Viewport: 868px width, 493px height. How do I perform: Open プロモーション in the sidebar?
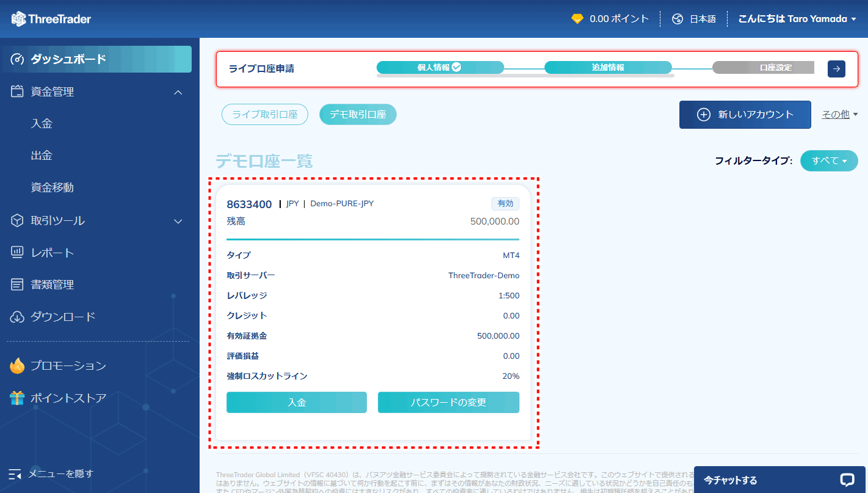[x=68, y=365]
